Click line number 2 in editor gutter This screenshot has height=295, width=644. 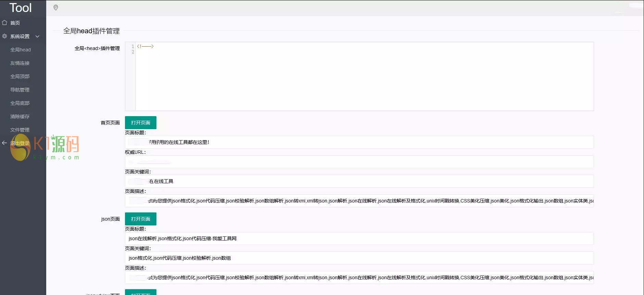[133, 52]
